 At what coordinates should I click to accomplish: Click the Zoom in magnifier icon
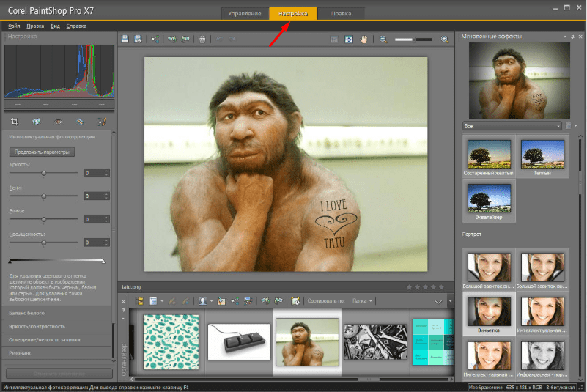[x=444, y=39]
